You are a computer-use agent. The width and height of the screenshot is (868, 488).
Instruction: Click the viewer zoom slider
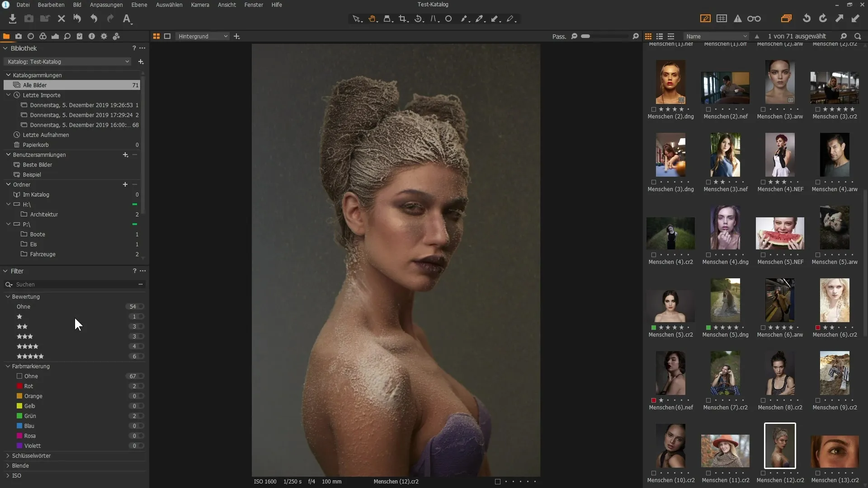click(x=604, y=36)
